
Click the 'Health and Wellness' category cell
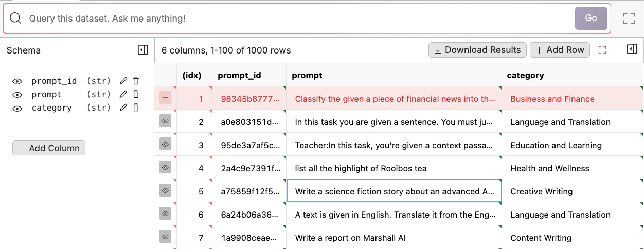(x=573, y=168)
